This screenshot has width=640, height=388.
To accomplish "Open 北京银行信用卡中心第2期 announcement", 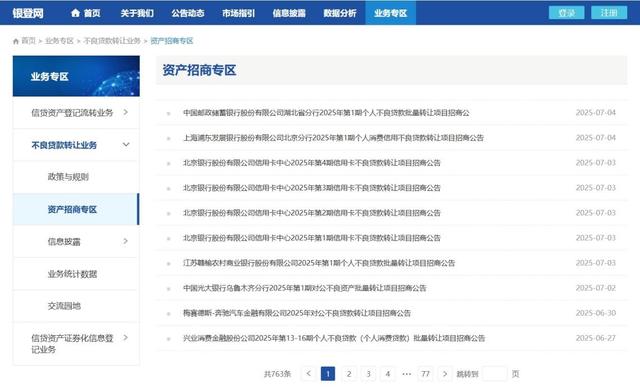I will (312, 213).
